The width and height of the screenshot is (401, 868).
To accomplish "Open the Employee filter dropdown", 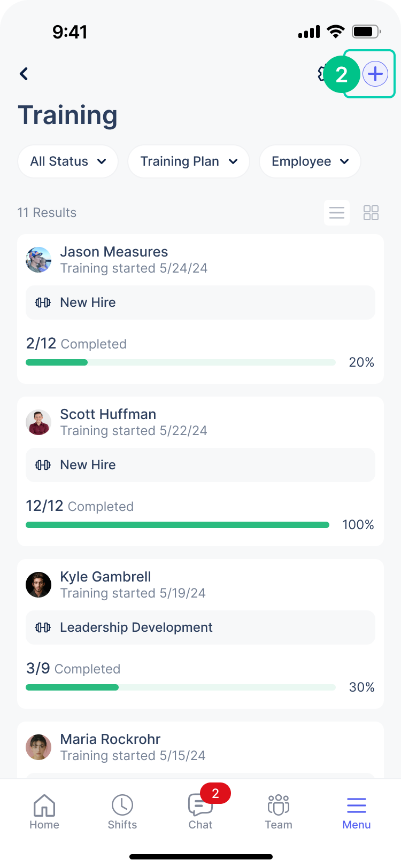I will (x=310, y=161).
